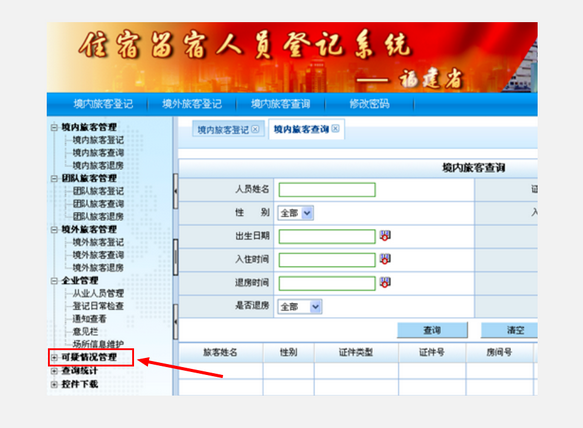Expand the 查询统计 tree node
This screenshot has height=428, width=583.
pyautogui.click(x=54, y=371)
